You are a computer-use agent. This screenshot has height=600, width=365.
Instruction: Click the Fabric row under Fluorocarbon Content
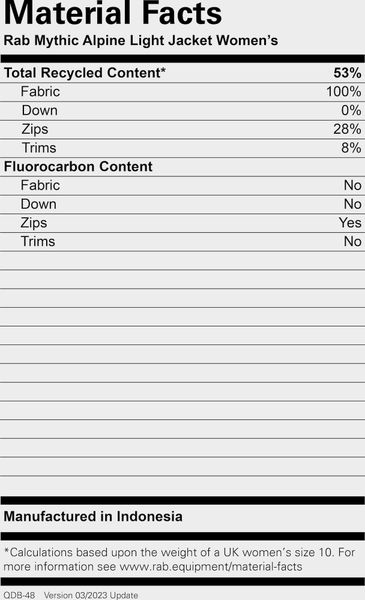(182, 186)
